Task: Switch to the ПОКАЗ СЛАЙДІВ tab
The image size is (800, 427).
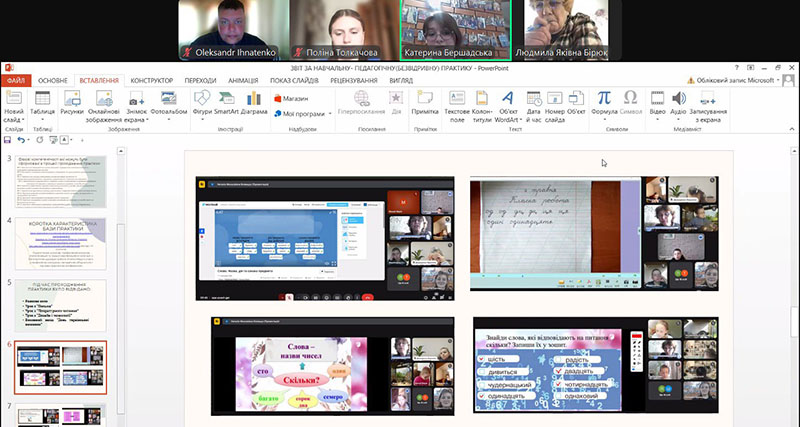Action: pyautogui.click(x=294, y=81)
